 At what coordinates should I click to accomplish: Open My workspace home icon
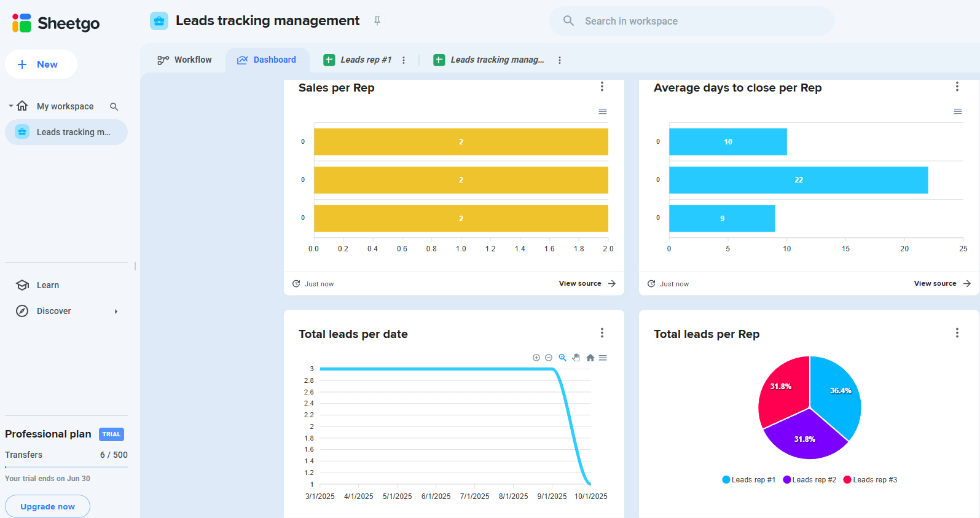click(22, 106)
